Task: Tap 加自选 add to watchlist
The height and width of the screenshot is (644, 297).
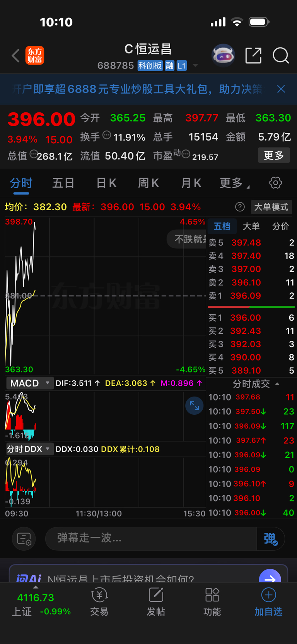Action: click(x=268, y=602)
